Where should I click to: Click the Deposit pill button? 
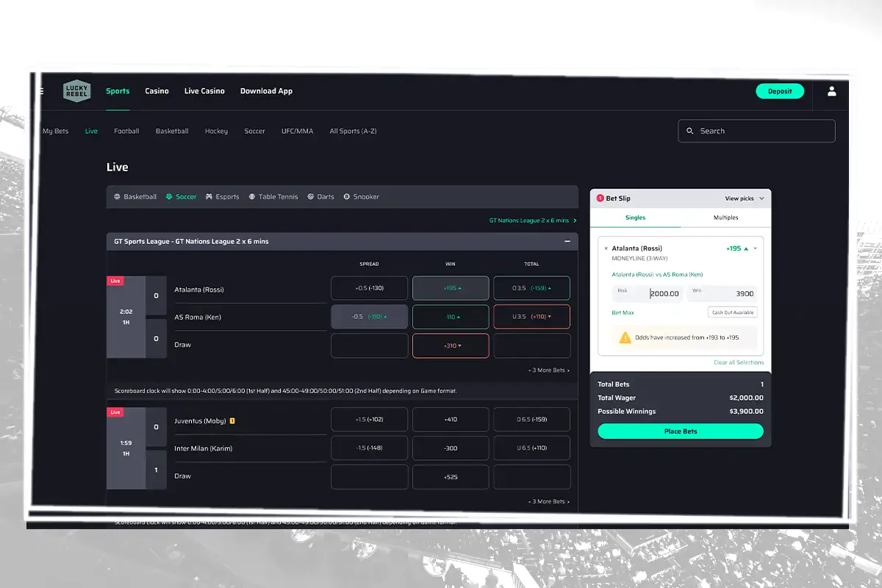[x=780, y=91]
